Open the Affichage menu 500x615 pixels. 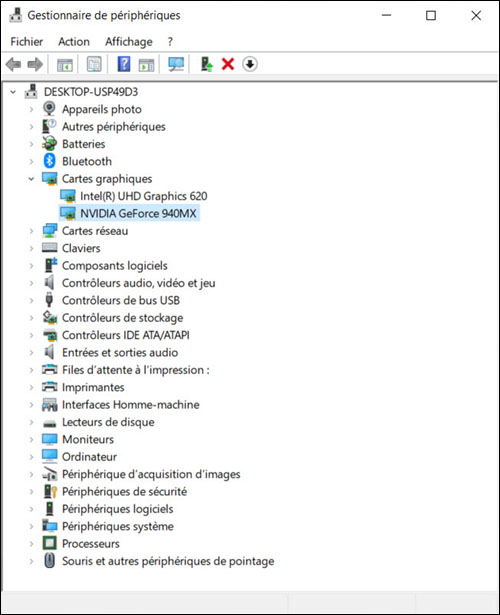129,42
